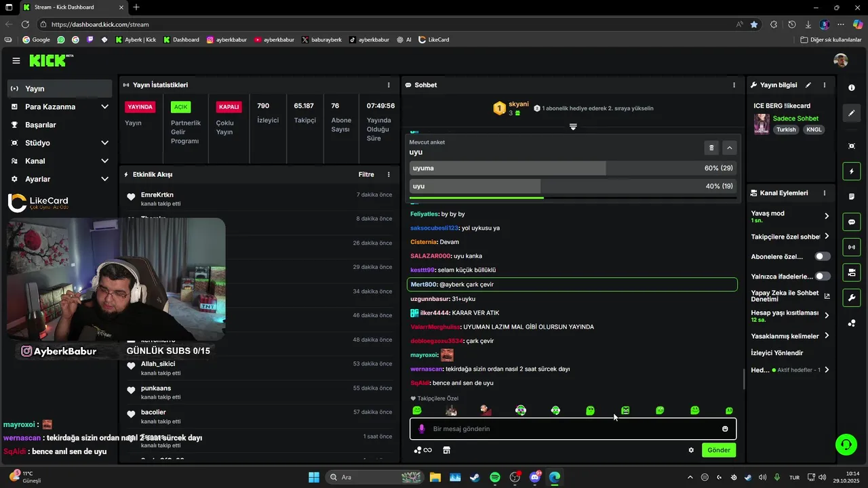
Task: Open Kanal Eylemleri three-dot options
Action: [825, 193]
